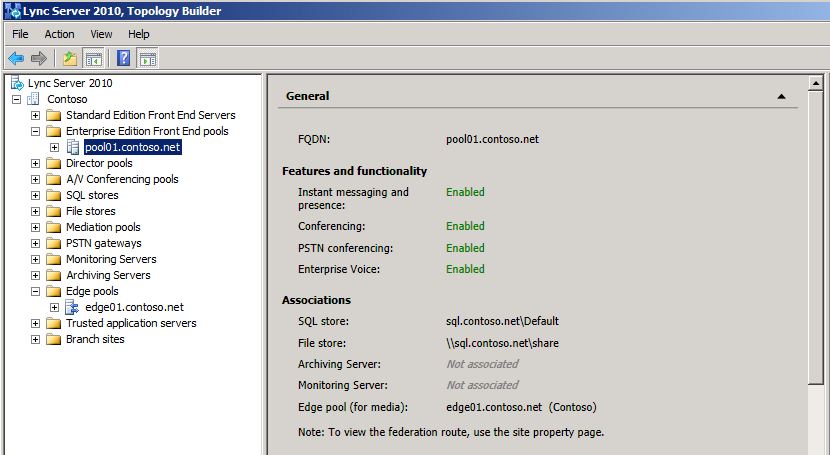Screen dimensions: 830x455
Task: Click the FQDN value pool01.contoso.net
Action: pyautogui.click(x=492, y=139)
